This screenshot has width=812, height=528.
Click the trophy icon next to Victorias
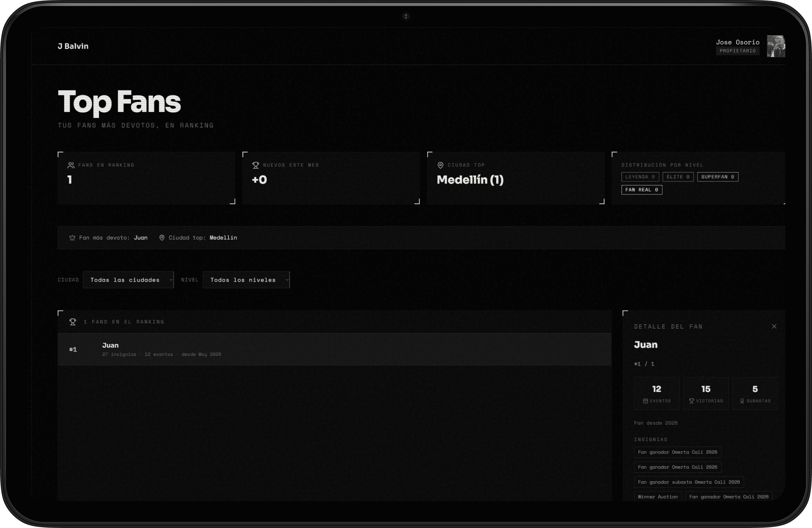point(691,401)
